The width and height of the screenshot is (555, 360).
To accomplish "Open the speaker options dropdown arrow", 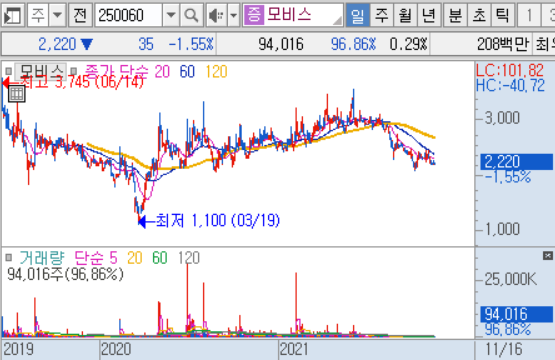I will click(234, 16).
